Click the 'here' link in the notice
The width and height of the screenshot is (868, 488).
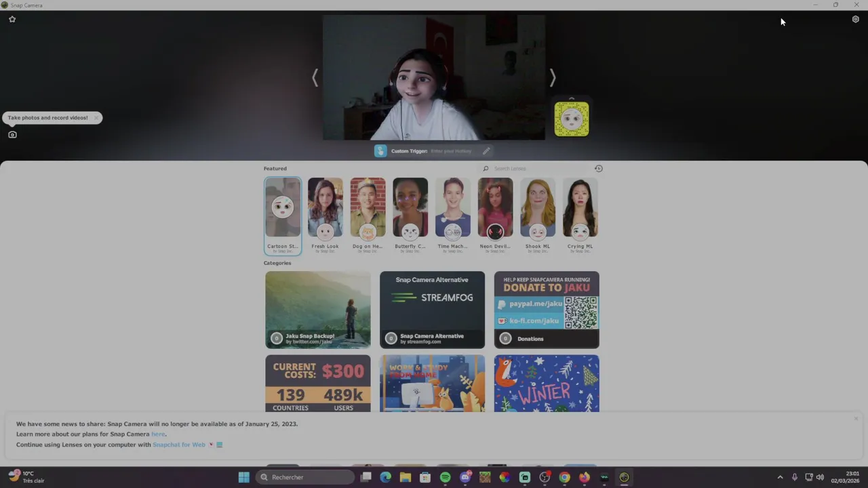click(x=158, y=434)
